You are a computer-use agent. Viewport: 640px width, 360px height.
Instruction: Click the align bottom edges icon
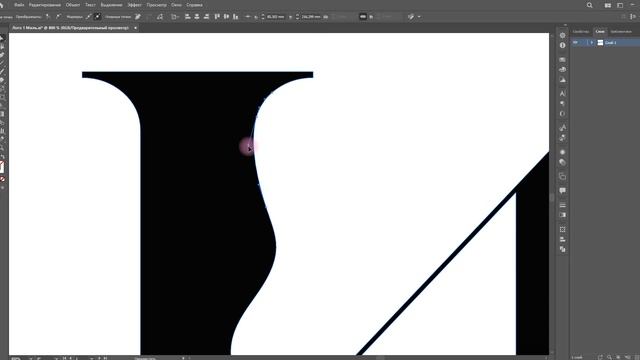236,17
